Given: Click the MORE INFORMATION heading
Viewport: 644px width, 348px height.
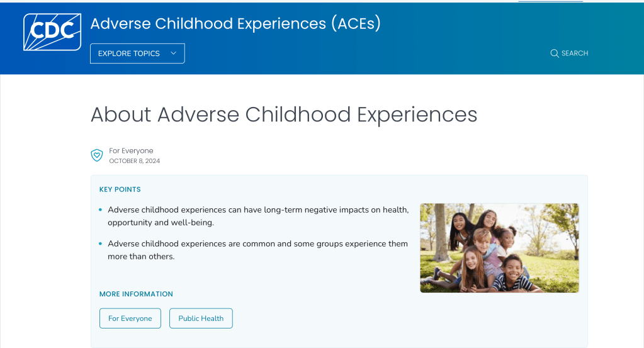Looking at the screenshot, I should [x=136, y=294].
